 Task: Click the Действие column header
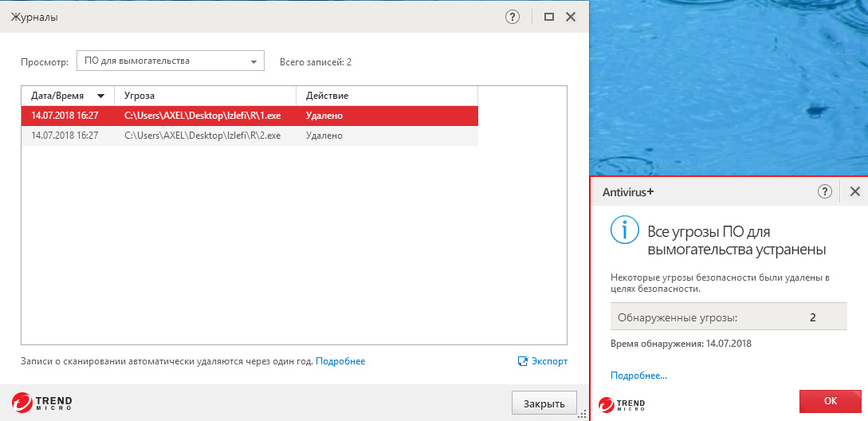click(x=387, y=96)
